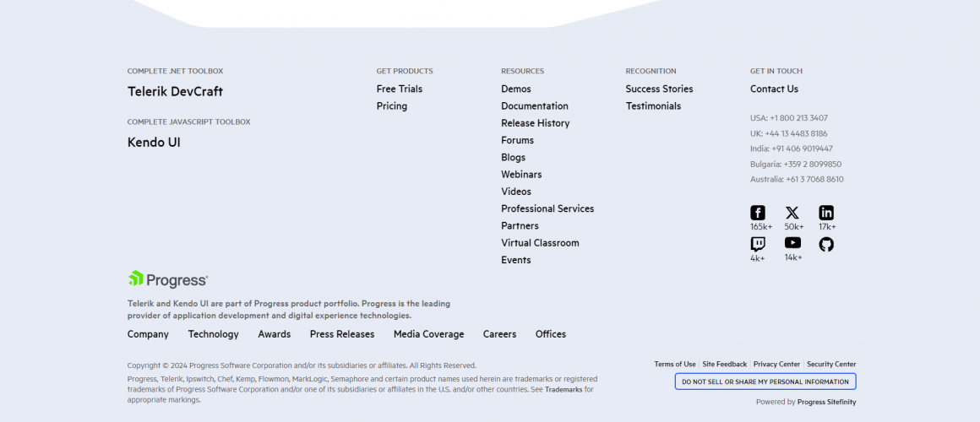Open the Privacy Center link
The height and width of the screenshot is (422, 980).
[x=776, y=364]
